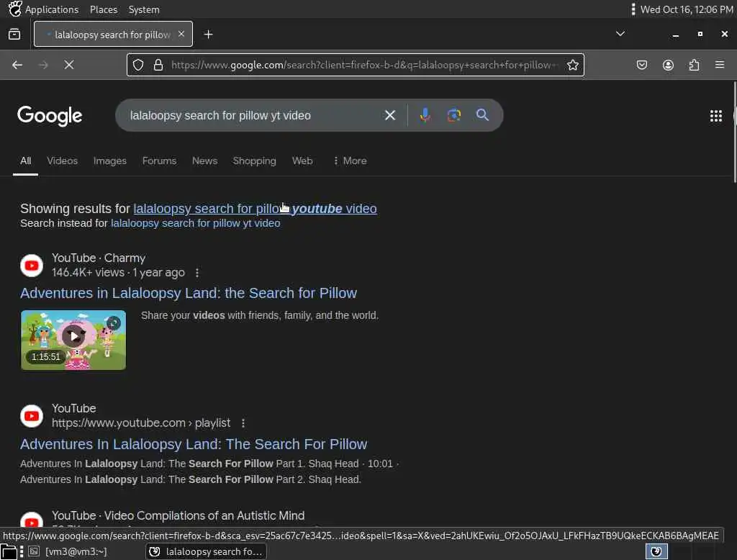The image size is (737, 560).
Task: Search by image with Lens icon
Action: (x=454, y=115)
